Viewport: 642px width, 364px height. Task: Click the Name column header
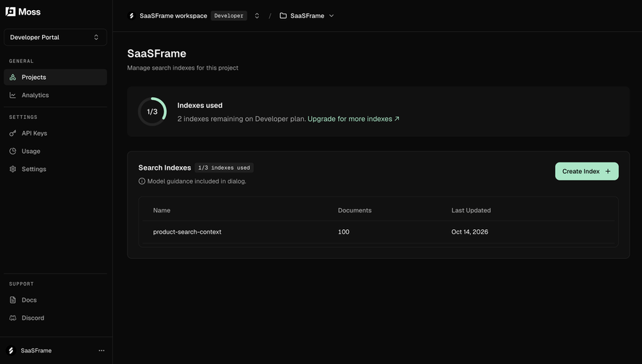coord(162,210)
